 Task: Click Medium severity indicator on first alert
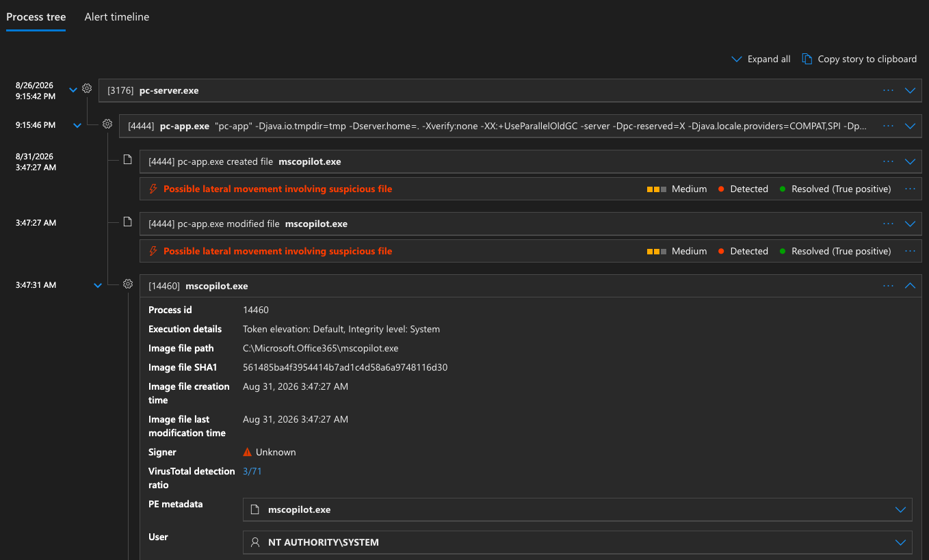coord(677,189)
